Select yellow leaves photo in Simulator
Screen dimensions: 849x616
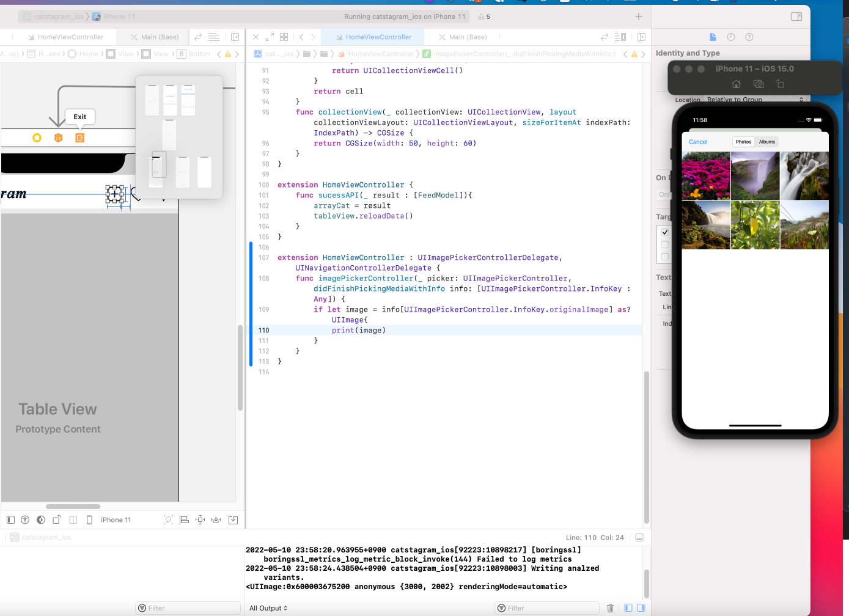(x=755, y=225)
